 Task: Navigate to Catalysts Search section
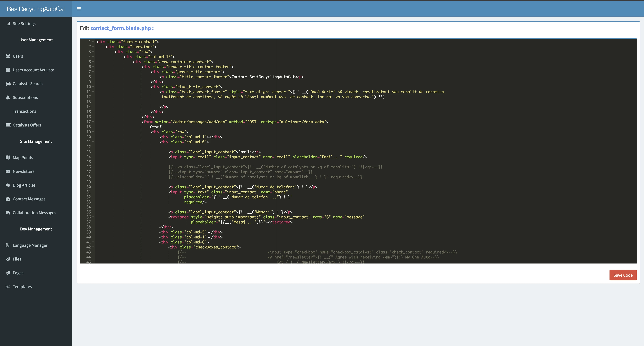27,83
